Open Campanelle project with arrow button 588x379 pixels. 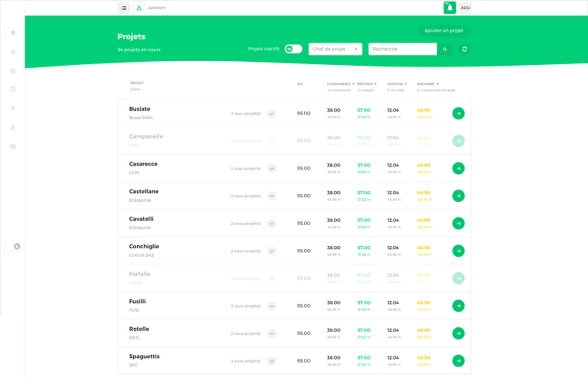[x=458, y=141]
